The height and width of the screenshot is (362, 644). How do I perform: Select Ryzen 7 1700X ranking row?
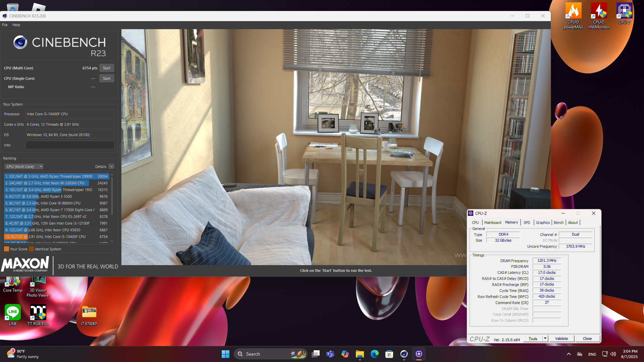[56, 210]
